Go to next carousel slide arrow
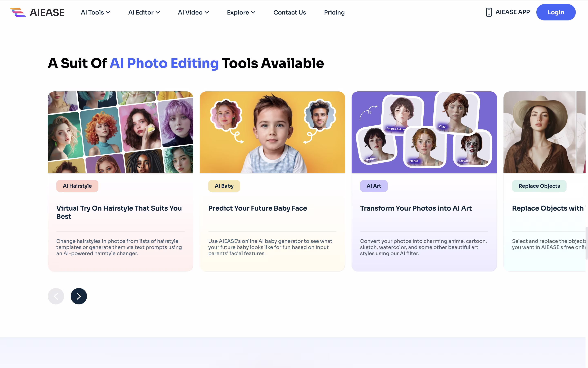This screenshot has width=588, height=368. point(79,296)
